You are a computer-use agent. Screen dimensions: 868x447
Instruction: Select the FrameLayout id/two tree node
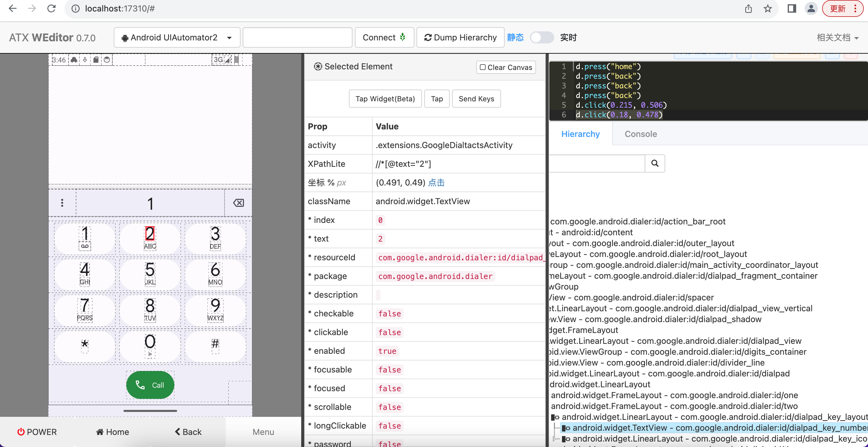674,406
